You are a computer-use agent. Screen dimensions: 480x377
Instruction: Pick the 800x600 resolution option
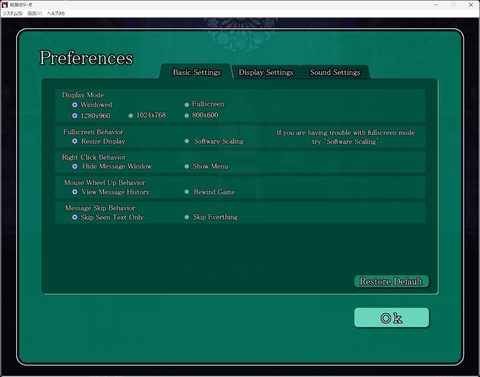201,115
